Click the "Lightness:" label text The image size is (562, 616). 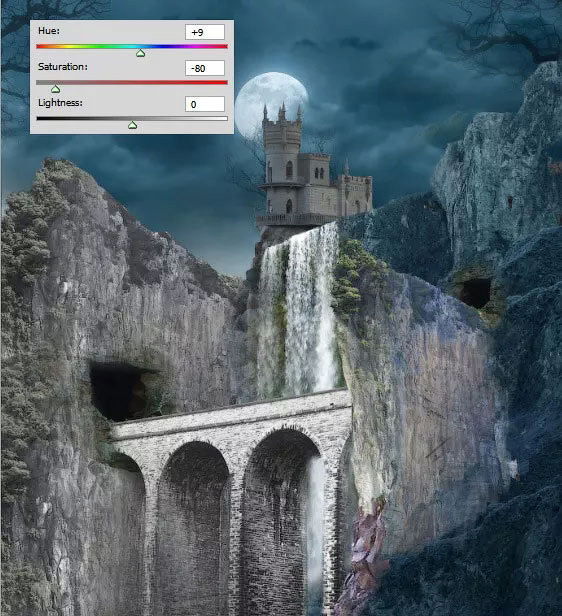click(x=60, y=103)
